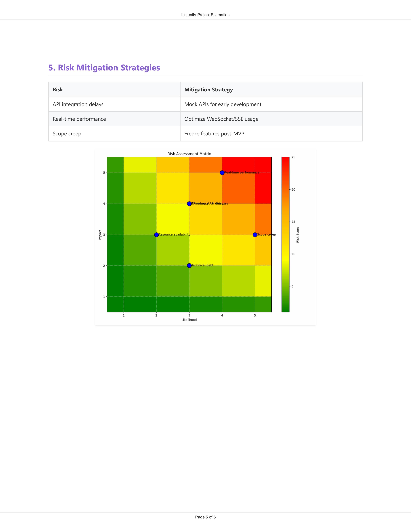This screenshot has height=532, width=411.
Task: Click the Risk Score color scale bar
Action: coord(285,235)
